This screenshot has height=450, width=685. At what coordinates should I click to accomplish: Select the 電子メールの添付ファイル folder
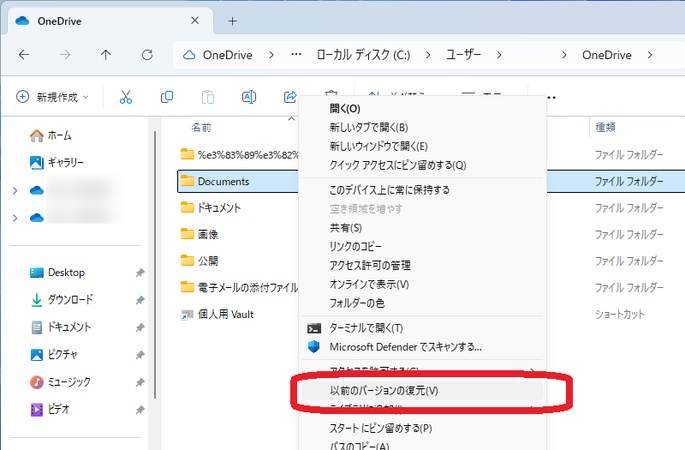tap(239, 287)
